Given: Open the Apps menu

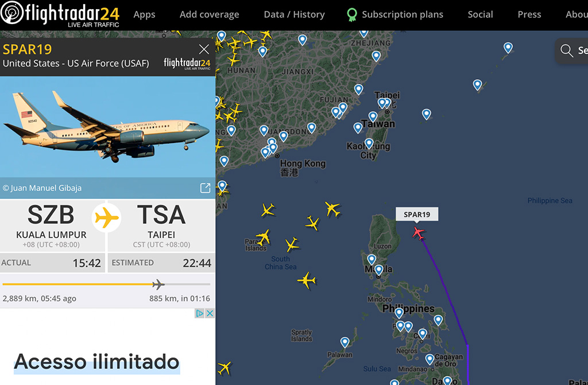Looking at the screenshot, I should pos(144,14).
